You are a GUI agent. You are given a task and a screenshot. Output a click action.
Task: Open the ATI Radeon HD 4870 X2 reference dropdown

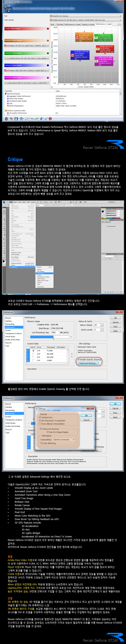click(26, 46)
